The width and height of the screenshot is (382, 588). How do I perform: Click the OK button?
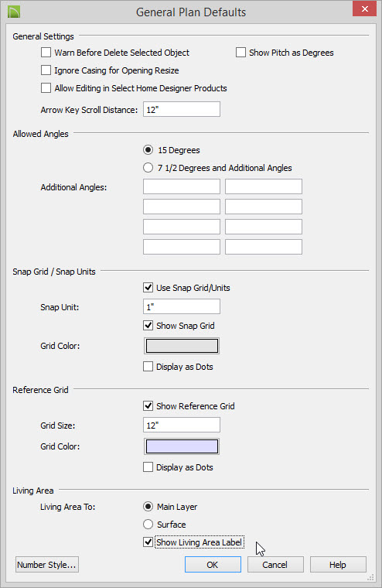tap(213, 565)
